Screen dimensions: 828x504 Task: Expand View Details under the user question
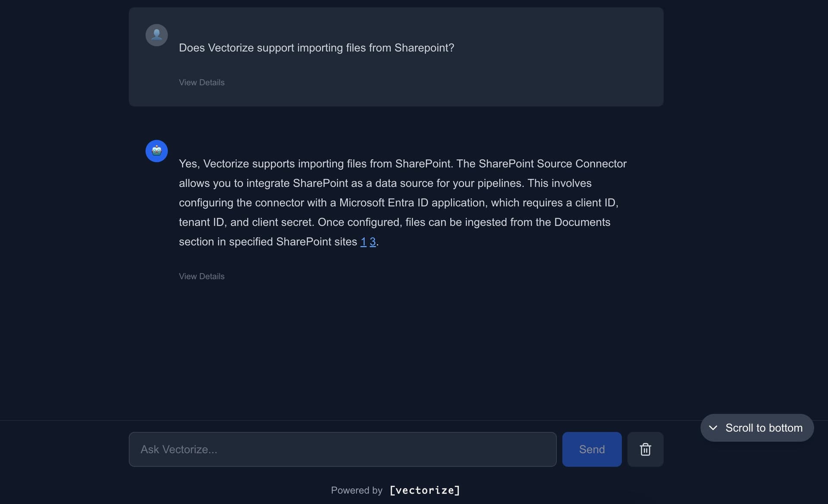[x=201, y=82]
